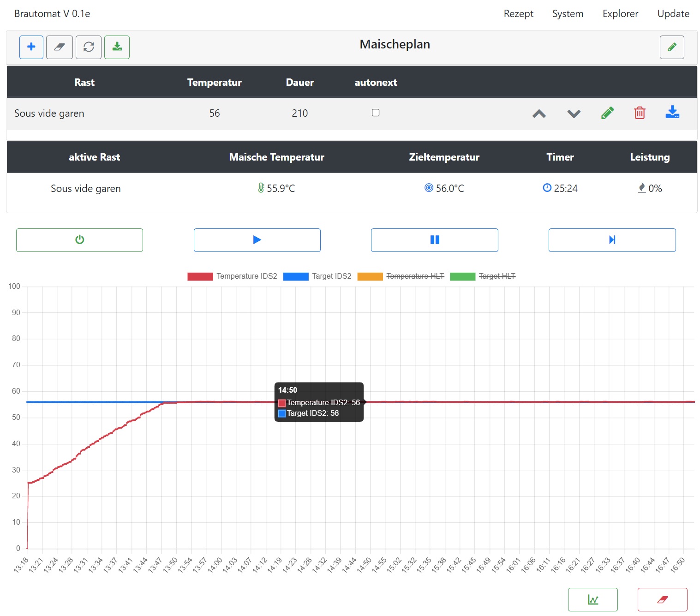This screenshot has height=616, width=700.
Task: Click the green download icon in toolbar
Action: point(117,47)
